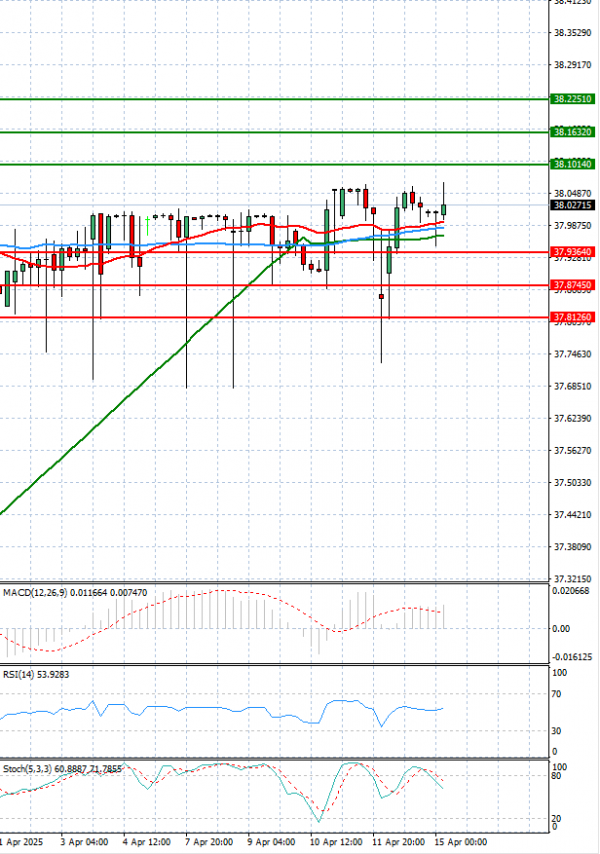Click the 37.32150 price axis value
The height and width of the screenshot is (854, 600).
[572, 578]
